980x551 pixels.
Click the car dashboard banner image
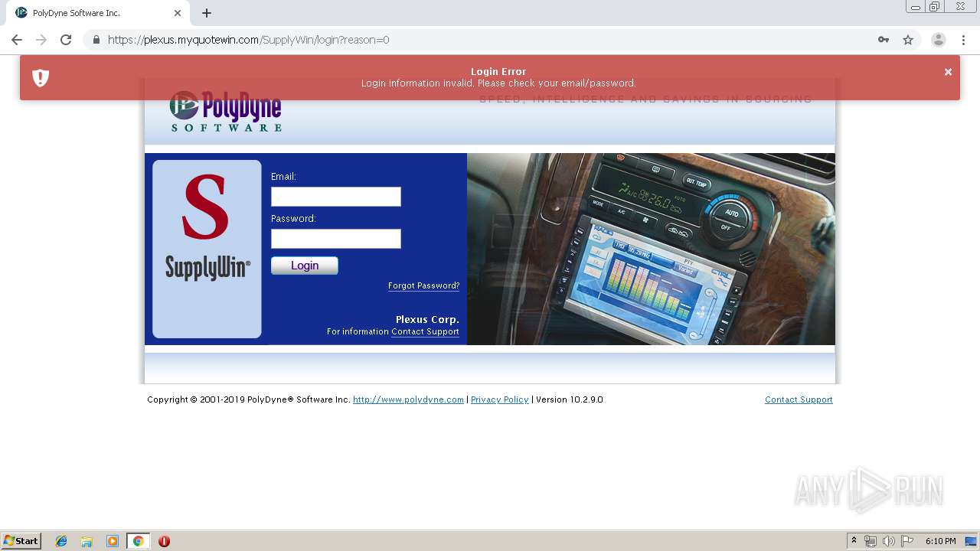(651, 249)
